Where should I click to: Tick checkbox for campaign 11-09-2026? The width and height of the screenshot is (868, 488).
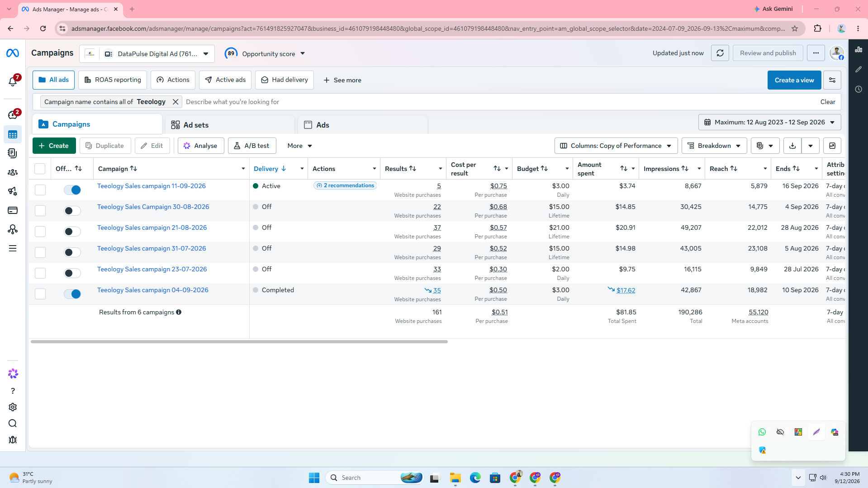pyautogui.click(x=40, y=190)
